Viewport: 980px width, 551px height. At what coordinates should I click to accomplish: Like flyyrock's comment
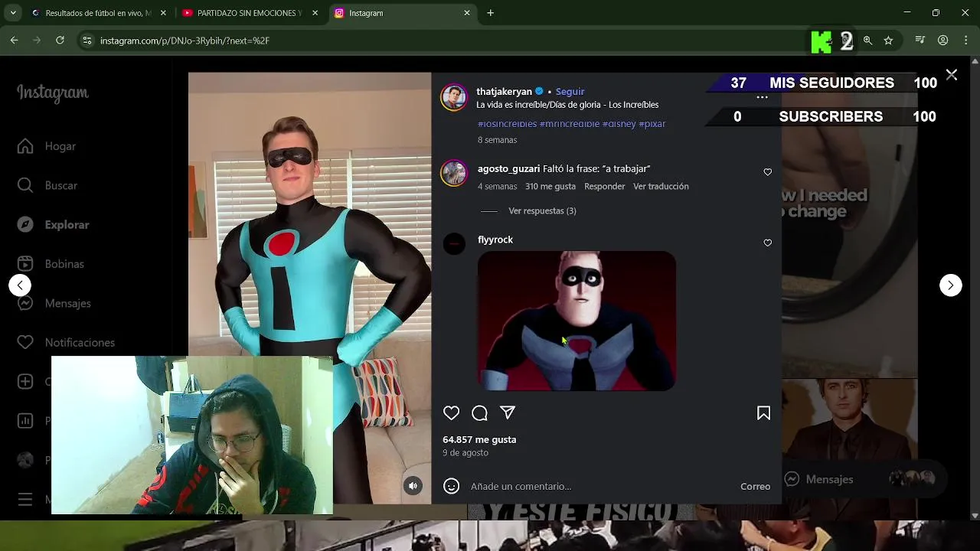[x=767, y=243]
